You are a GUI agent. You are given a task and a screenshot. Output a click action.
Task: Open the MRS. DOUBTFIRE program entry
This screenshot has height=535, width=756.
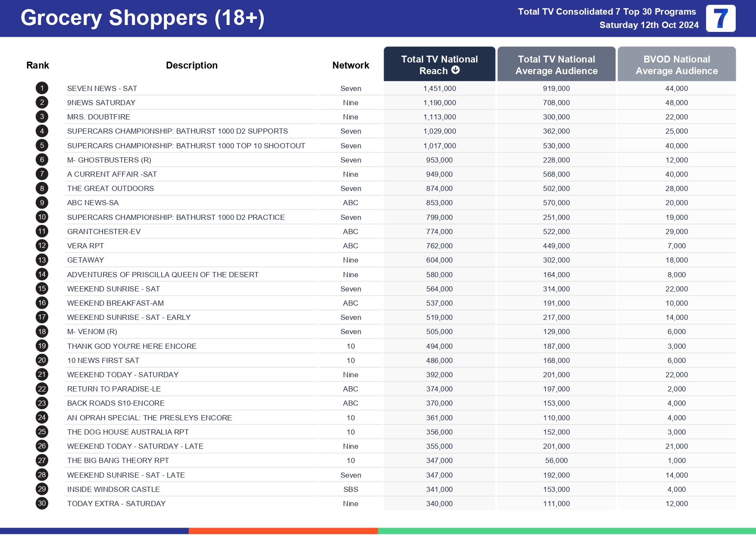coord(99,117)
